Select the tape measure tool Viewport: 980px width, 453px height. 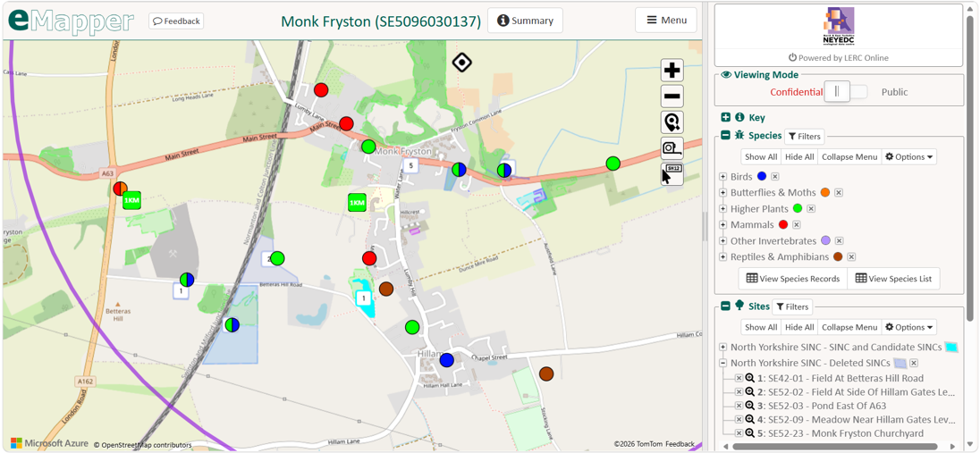pyautogui.click(x=672, y=148)
